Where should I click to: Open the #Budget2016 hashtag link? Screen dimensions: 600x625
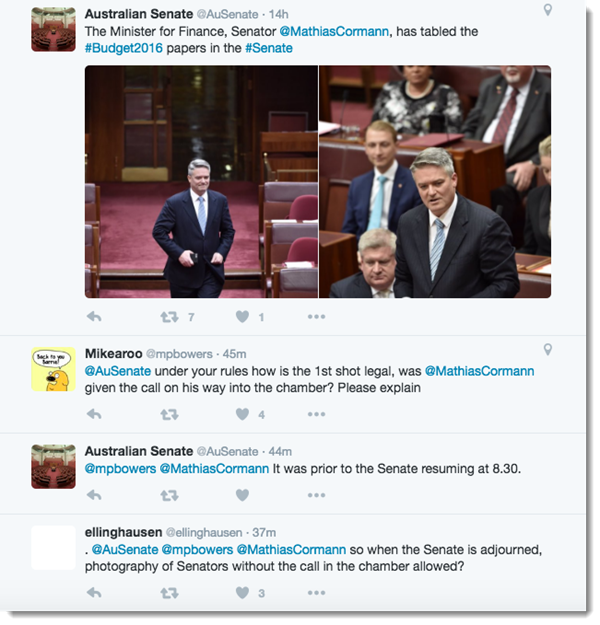coord(124,48)
